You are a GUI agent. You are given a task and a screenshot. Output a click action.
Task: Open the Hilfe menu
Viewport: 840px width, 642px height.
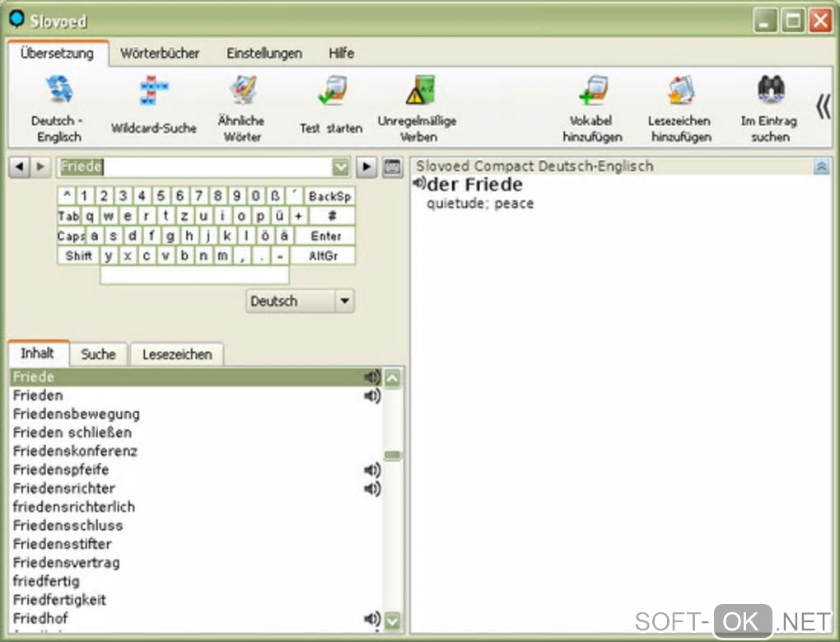click(x=341, y=53)
